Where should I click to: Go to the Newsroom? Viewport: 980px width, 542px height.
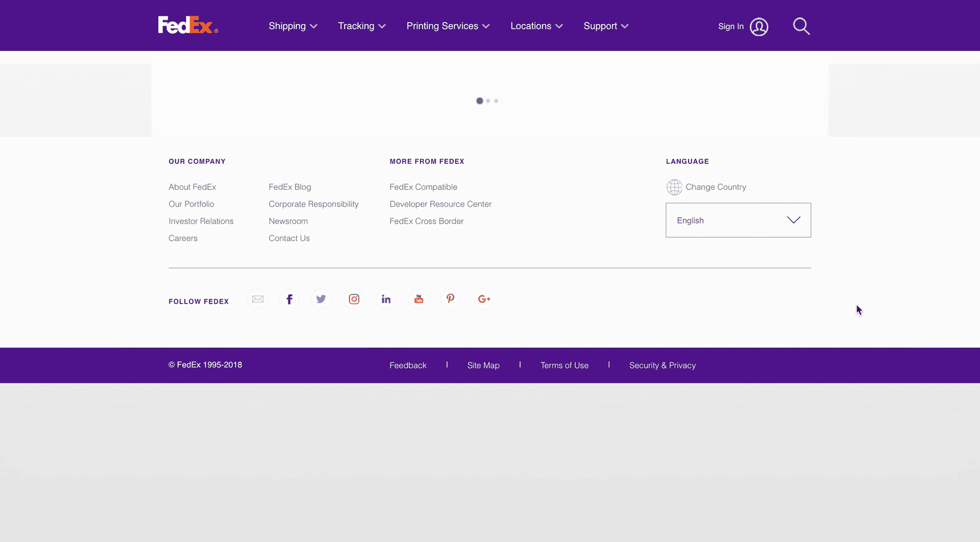coord(288,221)
